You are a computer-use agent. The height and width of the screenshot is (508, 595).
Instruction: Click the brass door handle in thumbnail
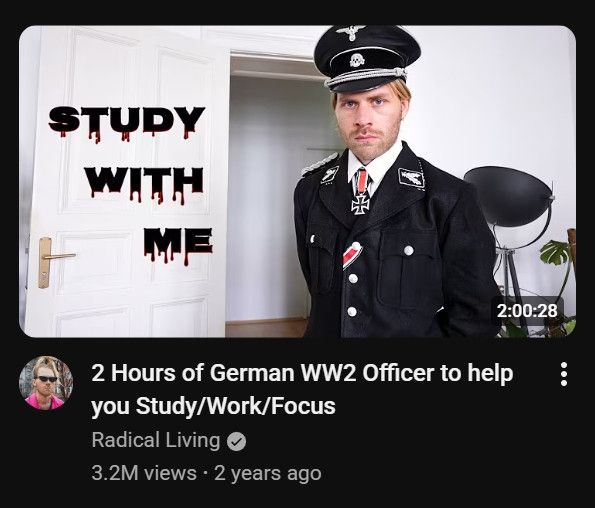52,261
